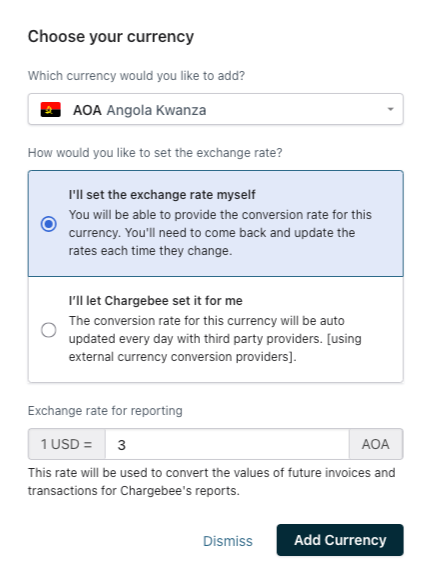This screenshot has width=428, height=578.
Task: Click the manual conversion rate description text
Action: [220, 233]
